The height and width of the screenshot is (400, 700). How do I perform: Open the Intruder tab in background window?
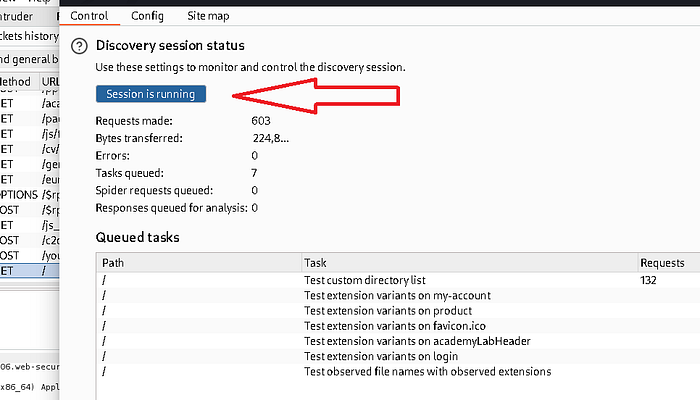point(17,17)
